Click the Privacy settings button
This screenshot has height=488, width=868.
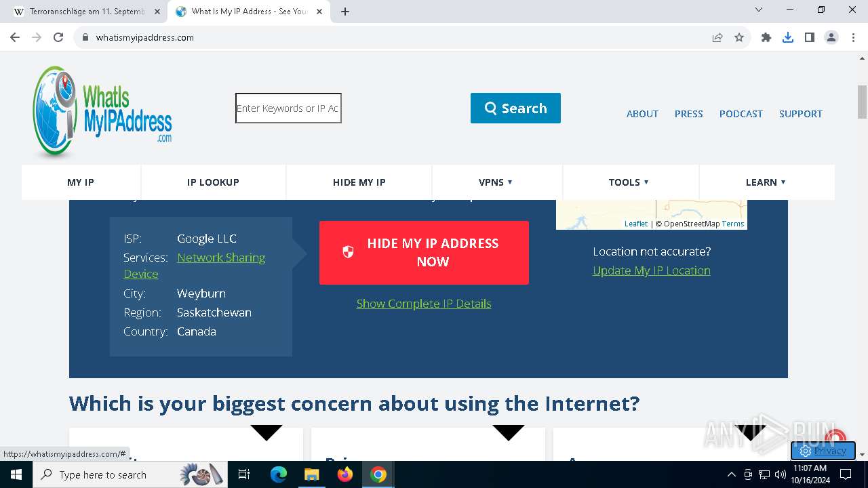(x=823, y=451)
